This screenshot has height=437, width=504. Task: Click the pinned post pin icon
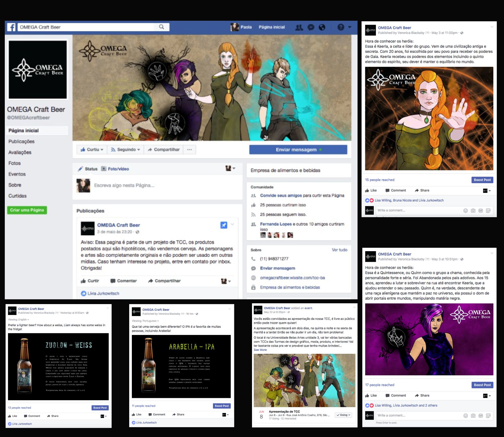(224, 225)
